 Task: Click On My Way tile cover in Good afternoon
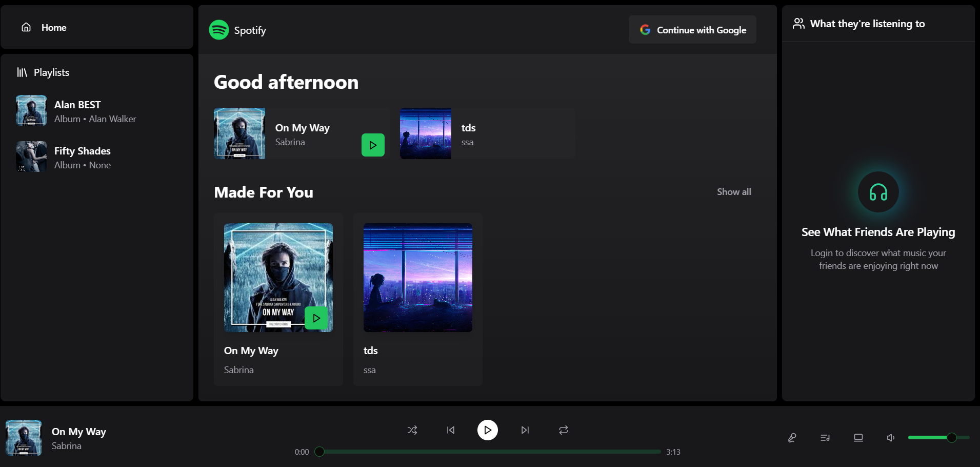(x=239, y=133)
